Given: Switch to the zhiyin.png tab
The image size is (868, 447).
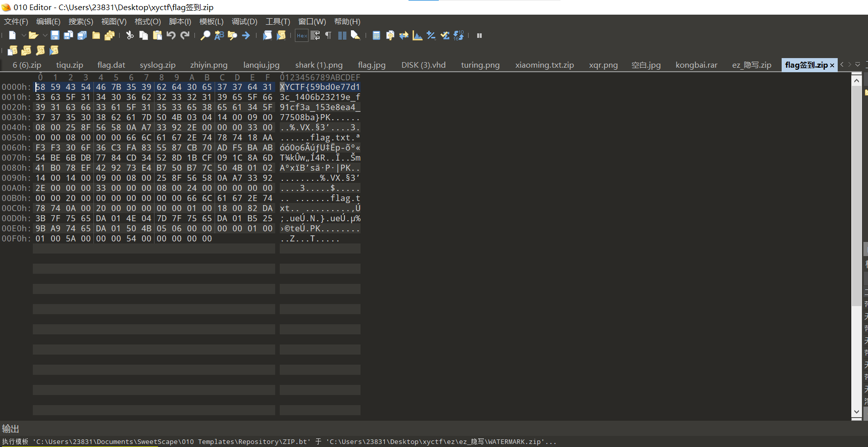Looking at the screenshot, I should click(x=209, y=65).
